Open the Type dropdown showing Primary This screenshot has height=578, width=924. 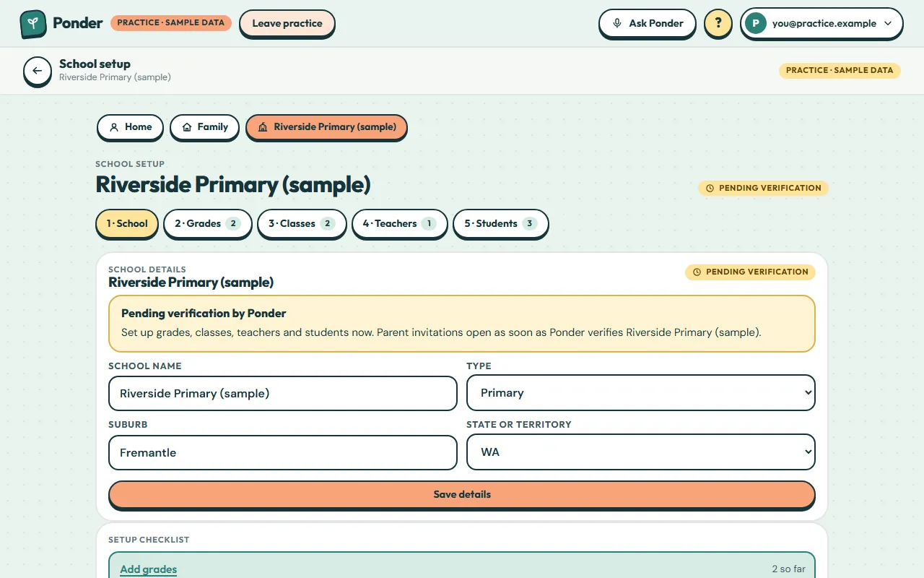point(641,393)
